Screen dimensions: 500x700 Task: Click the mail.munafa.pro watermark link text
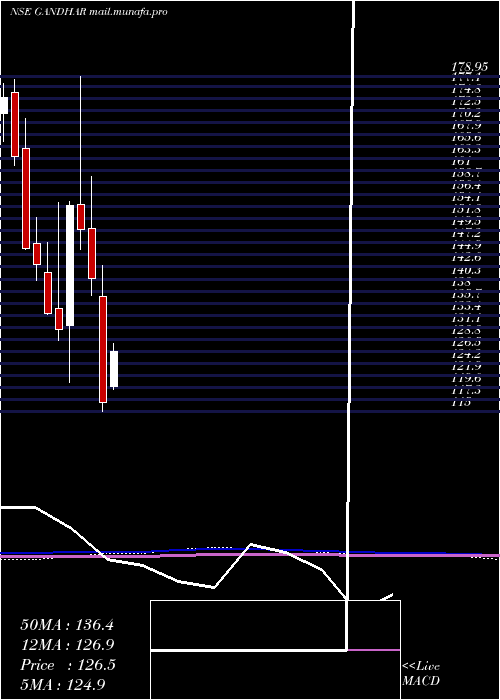pos(128,12)
